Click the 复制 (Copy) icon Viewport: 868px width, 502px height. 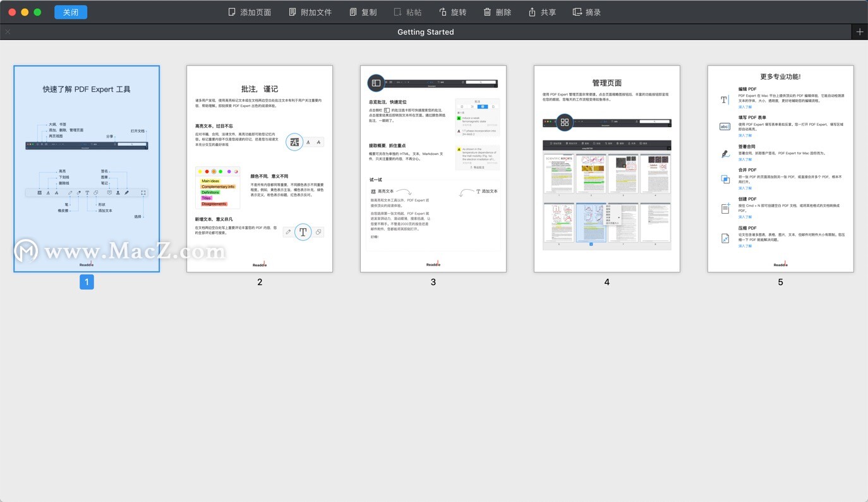tap(363, 11)
